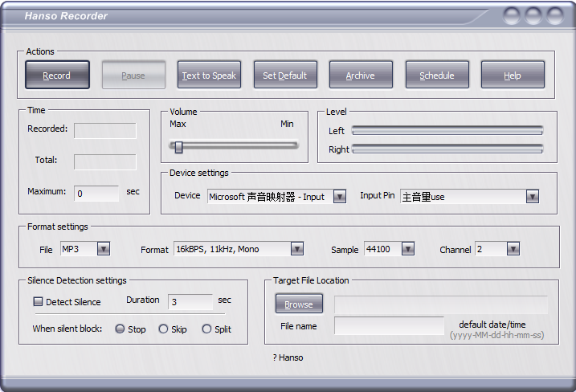Open the Input Pin dropdown
The width and height of the screenshot is (576, 392).
[533, 197]
